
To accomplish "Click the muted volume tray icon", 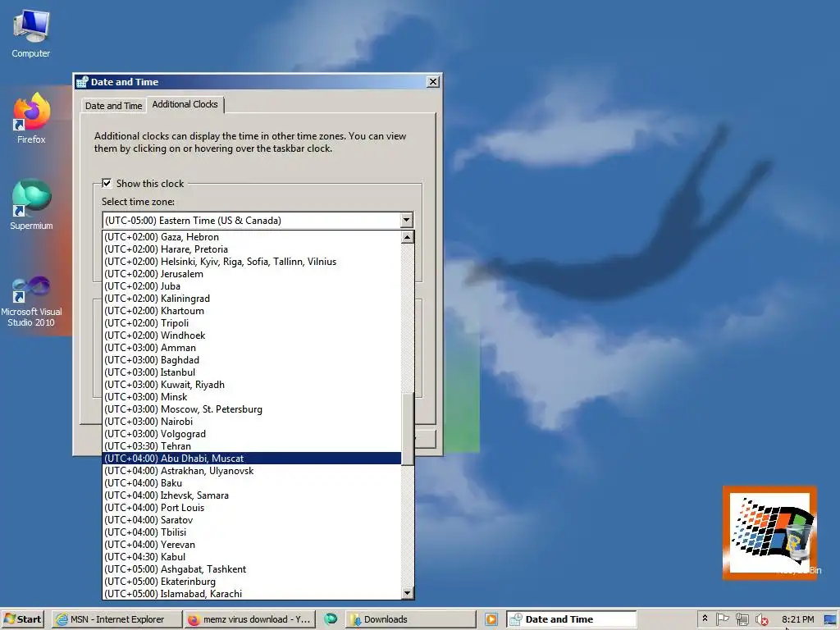I will 762,619.
